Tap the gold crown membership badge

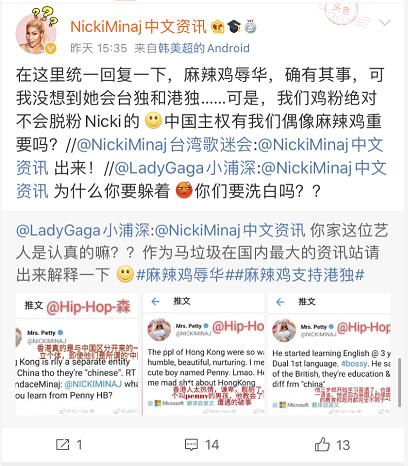(x=218, y=26)
